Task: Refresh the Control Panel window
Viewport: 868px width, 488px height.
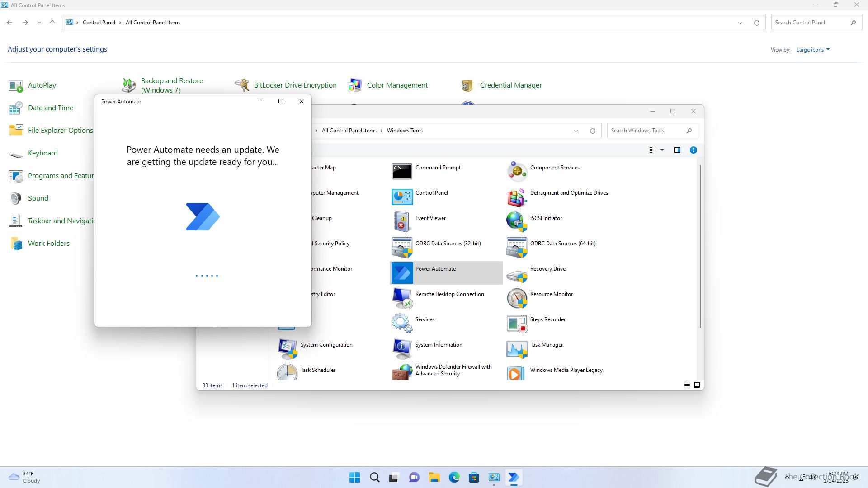Action: pos(757,23)
